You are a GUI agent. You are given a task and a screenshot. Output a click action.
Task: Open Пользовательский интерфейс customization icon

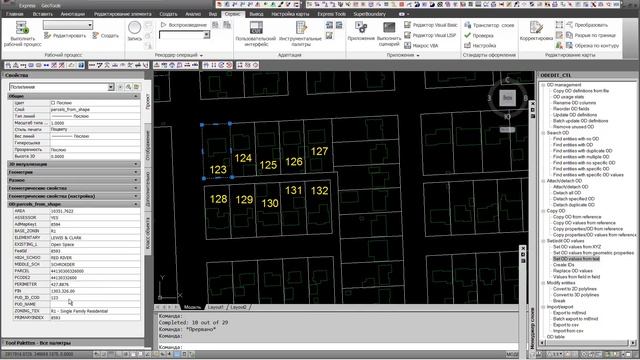pyautogui.click(x=256, y=27)
